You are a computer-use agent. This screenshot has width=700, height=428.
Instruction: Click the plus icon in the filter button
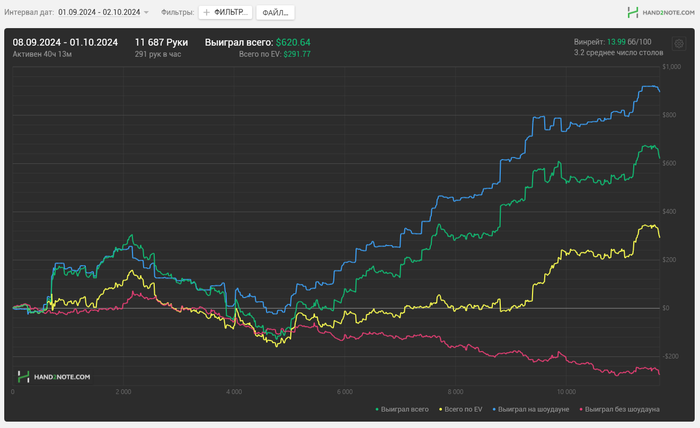pos(206,12)
